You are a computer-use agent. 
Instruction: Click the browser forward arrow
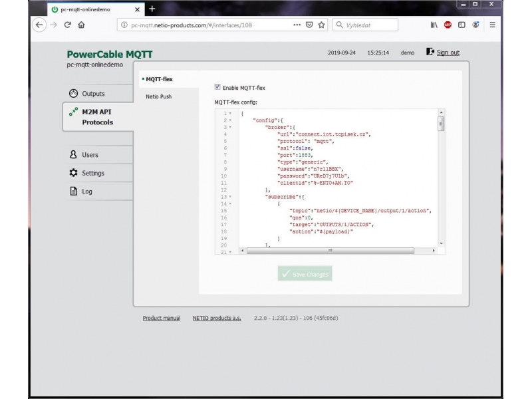coord(53,25)
